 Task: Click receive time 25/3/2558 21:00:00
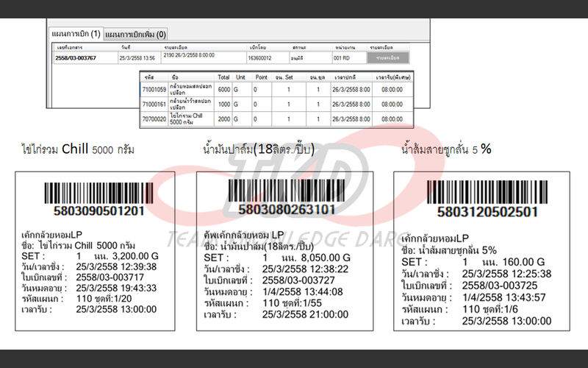tap(305, 315)
